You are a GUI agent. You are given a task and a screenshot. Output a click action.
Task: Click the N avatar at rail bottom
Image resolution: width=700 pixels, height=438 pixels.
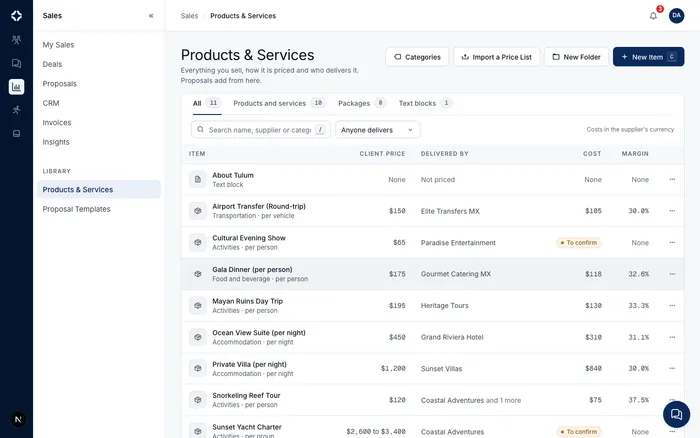click(18, 419)
